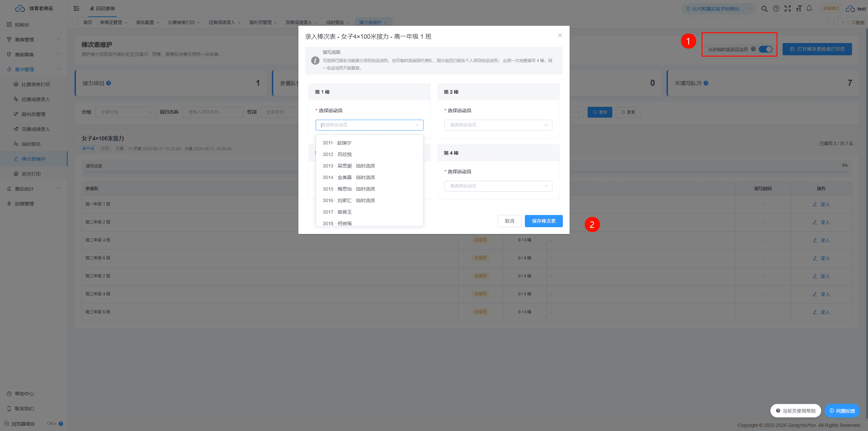Close the 临时报名 tab
The height and width of the screenshot is (431, 868).
(x=348, y=23)
